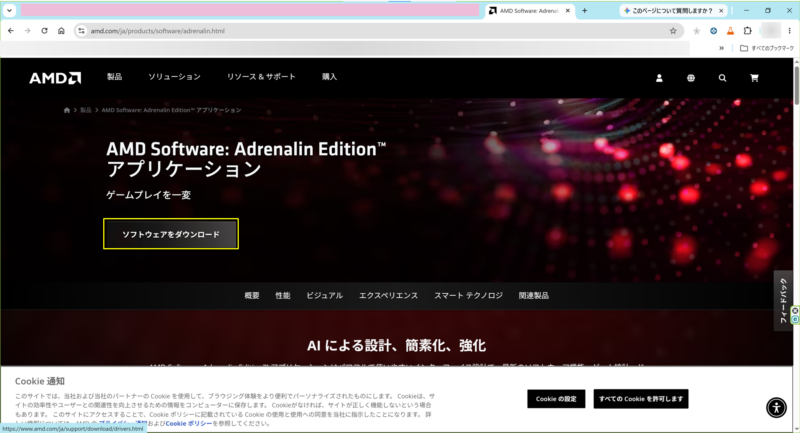Viewport: 800px width, 433px height.
Task: Click the address bar URL field
Action: 378,31
